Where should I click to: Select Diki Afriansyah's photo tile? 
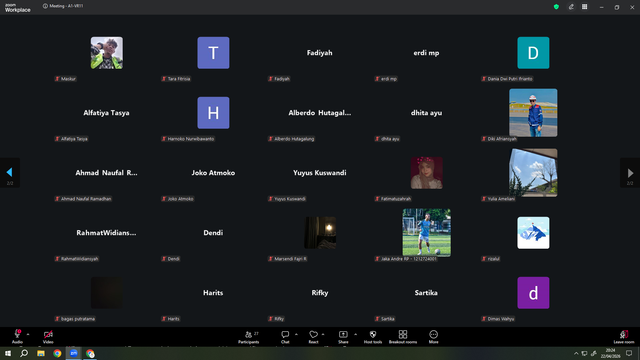533,113
